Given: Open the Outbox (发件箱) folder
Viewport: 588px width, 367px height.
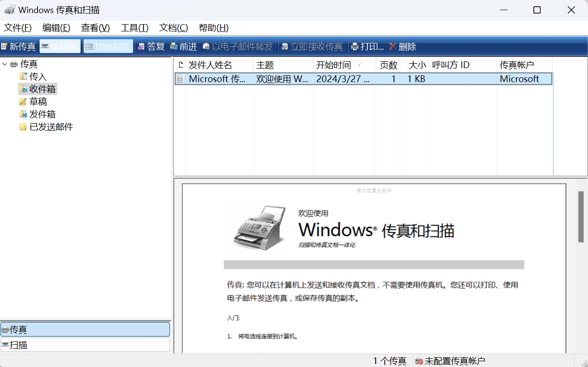Looking at the screenshot, I should pos(42,114).
